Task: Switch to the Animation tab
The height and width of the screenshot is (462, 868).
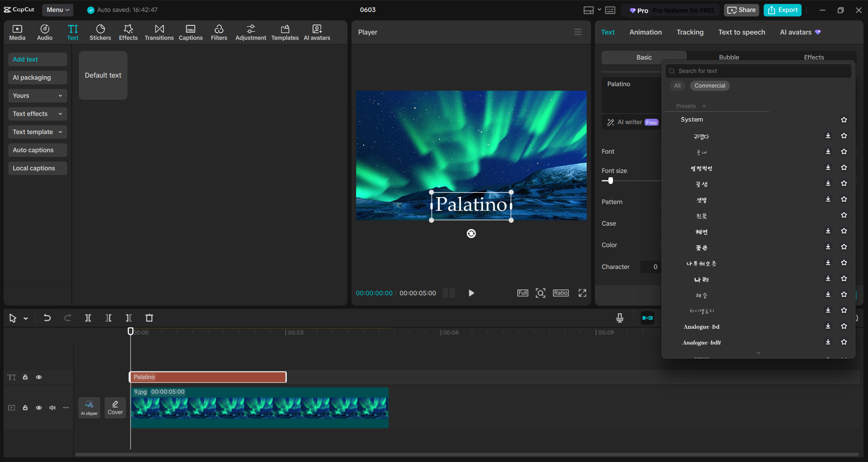Action: click(645, 32)
